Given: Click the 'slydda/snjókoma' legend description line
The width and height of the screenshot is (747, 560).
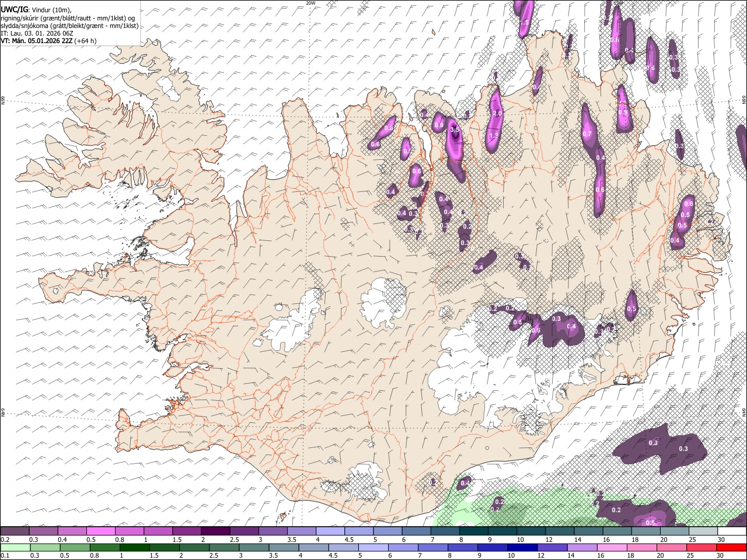Looking at the screenshot, I should 69,26.
